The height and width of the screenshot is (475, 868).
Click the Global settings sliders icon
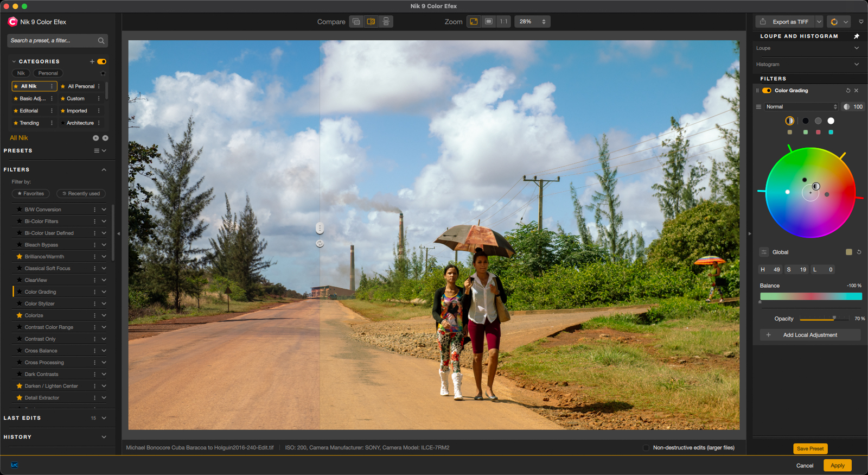(x=764, y=252)
